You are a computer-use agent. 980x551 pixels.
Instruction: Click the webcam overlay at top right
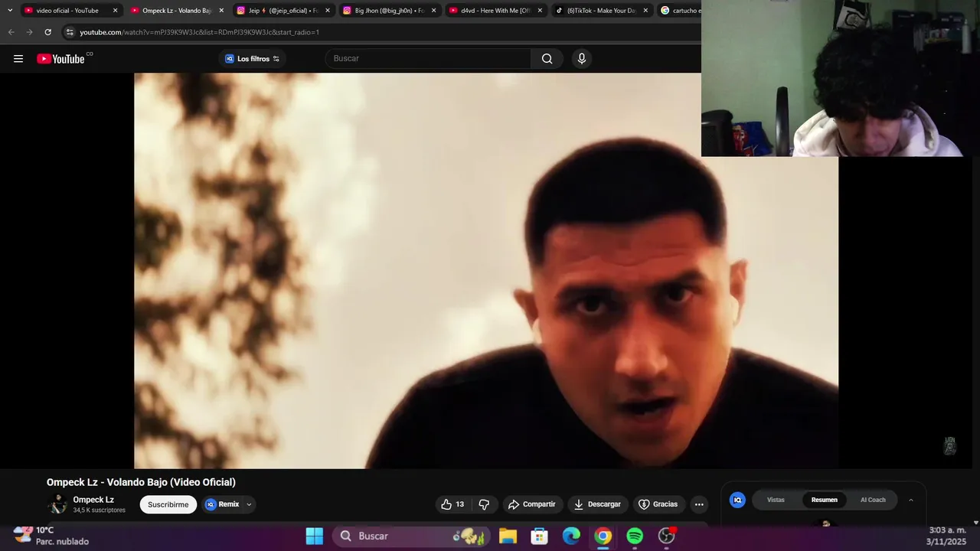tap(841, 78)
